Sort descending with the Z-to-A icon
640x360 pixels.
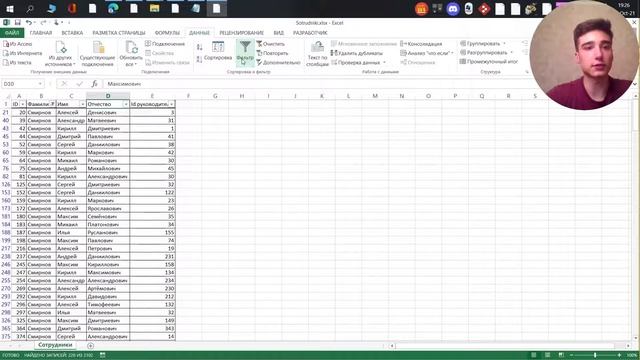point(199,59)
